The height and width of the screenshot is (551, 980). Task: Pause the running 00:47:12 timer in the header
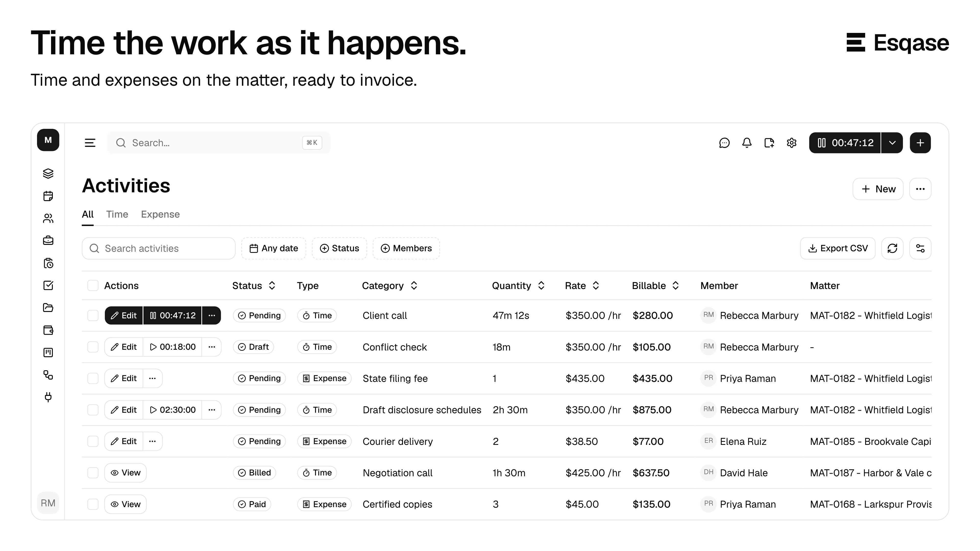[845, 143]
